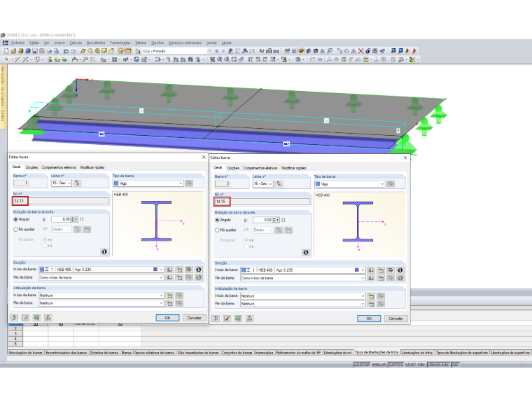Click blue section color swatch in left dialog
Screen dimensions: 532x399
(155, 269)
